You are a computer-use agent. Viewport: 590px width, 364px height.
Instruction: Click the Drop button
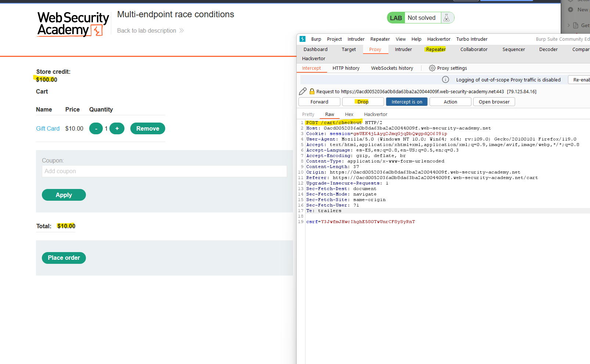[363, 102]
